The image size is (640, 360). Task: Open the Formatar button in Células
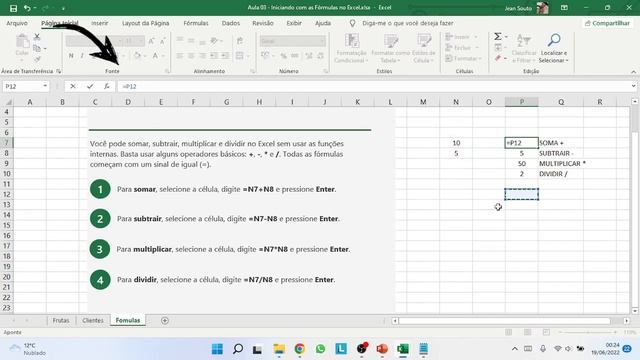[463, 59]
